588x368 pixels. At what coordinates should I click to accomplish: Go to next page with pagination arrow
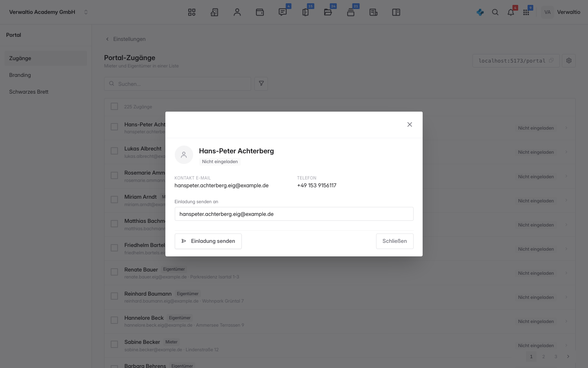click(x=568, y=357)
